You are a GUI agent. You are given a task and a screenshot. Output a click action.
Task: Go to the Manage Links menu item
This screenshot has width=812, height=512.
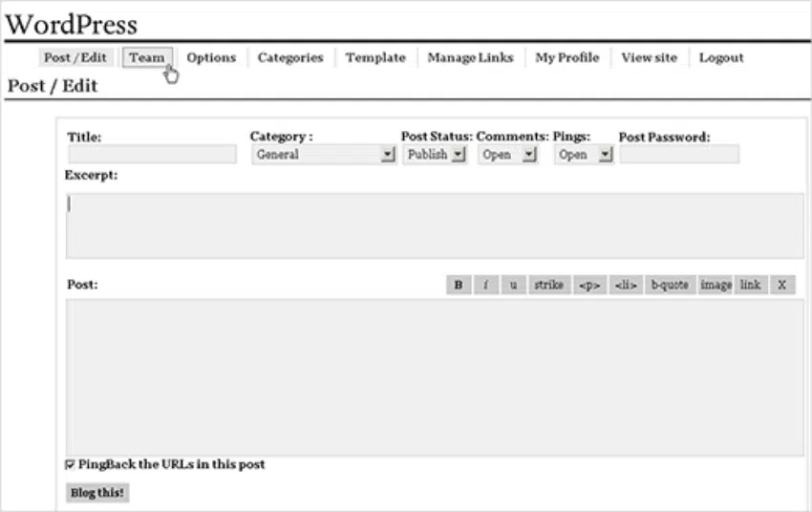tap(470, 57)
